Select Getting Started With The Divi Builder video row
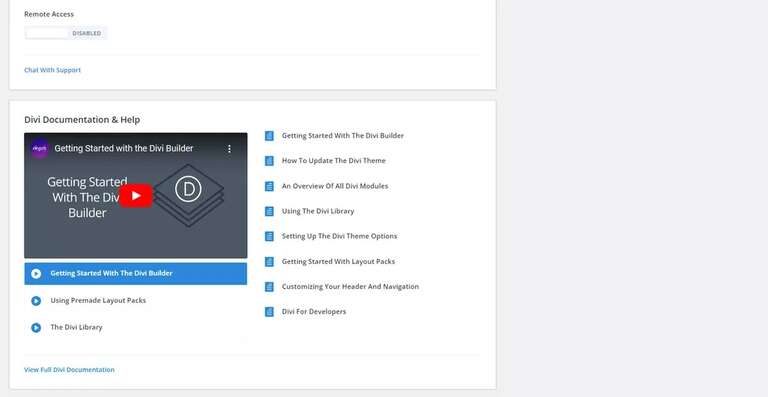This screenshot has width=768, height=397. [136, 274]
